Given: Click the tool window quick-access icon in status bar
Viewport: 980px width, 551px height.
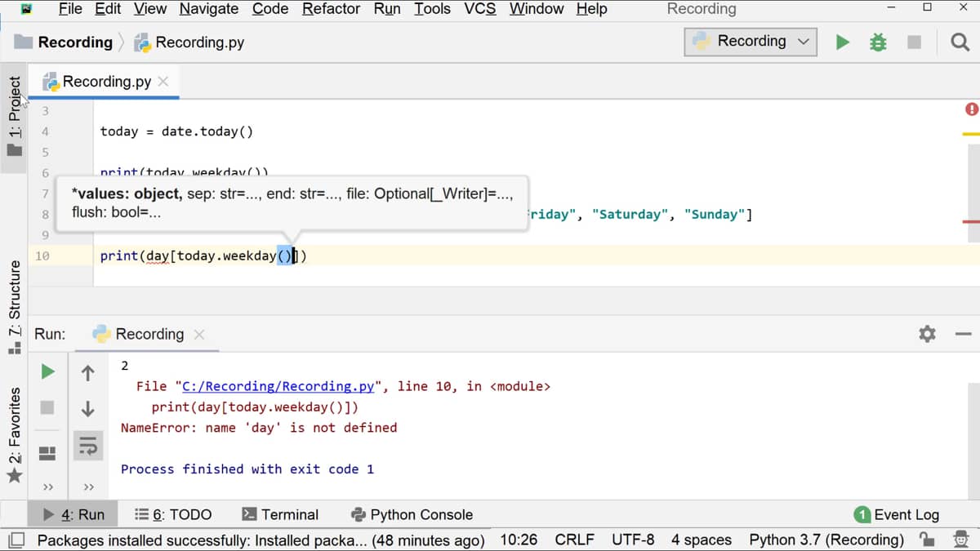Looking at the screenshot, I should pos(16,540).
